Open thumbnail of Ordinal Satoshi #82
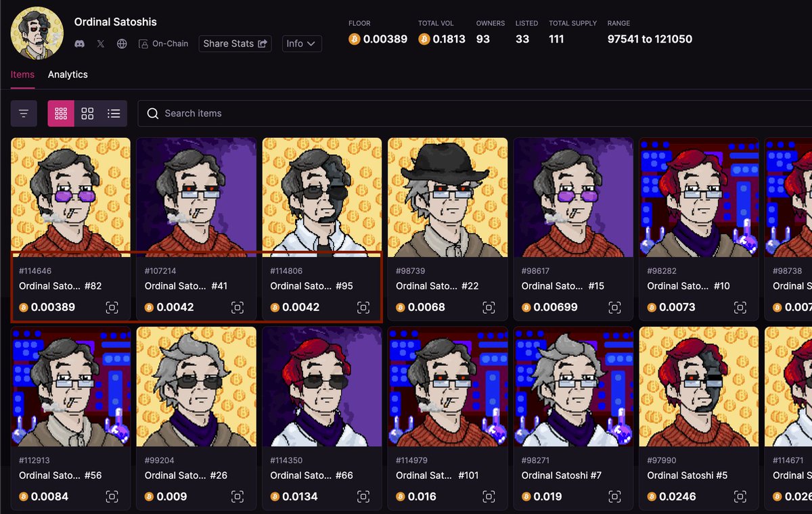The width and height of the screenshot is (812, 514). click(x=71, y=197)
